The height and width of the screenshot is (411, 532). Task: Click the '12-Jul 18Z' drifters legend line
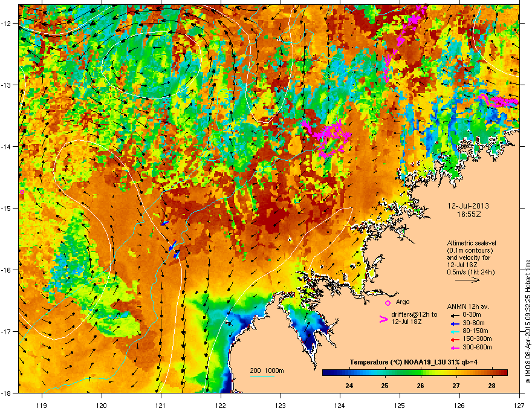click(406, 322)
